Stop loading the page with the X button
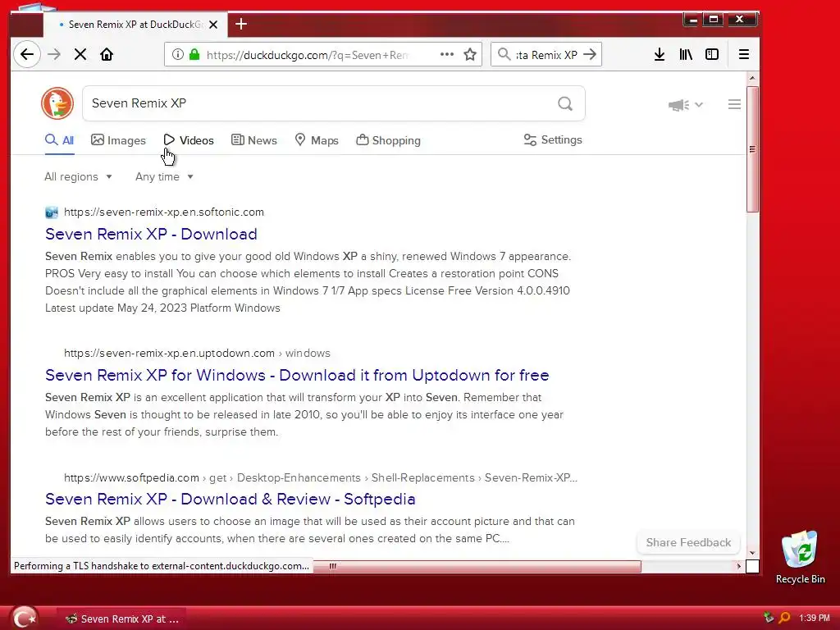The image size is (840, 630). 80,54
